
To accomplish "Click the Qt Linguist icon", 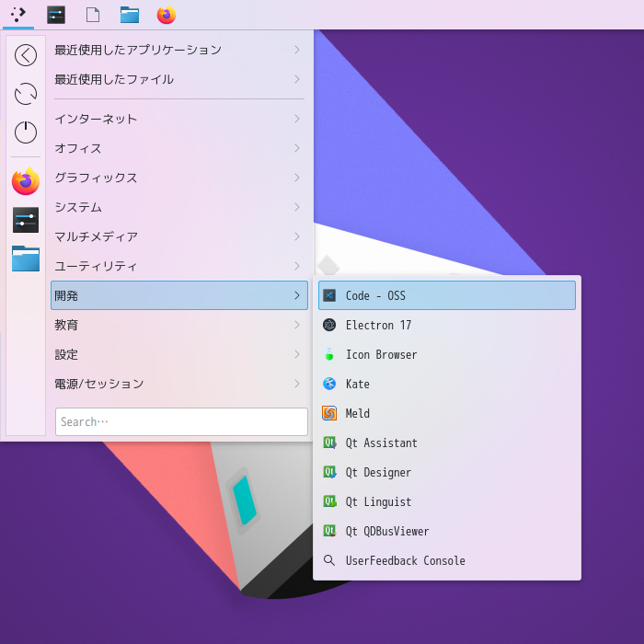I will coord(329,501).
